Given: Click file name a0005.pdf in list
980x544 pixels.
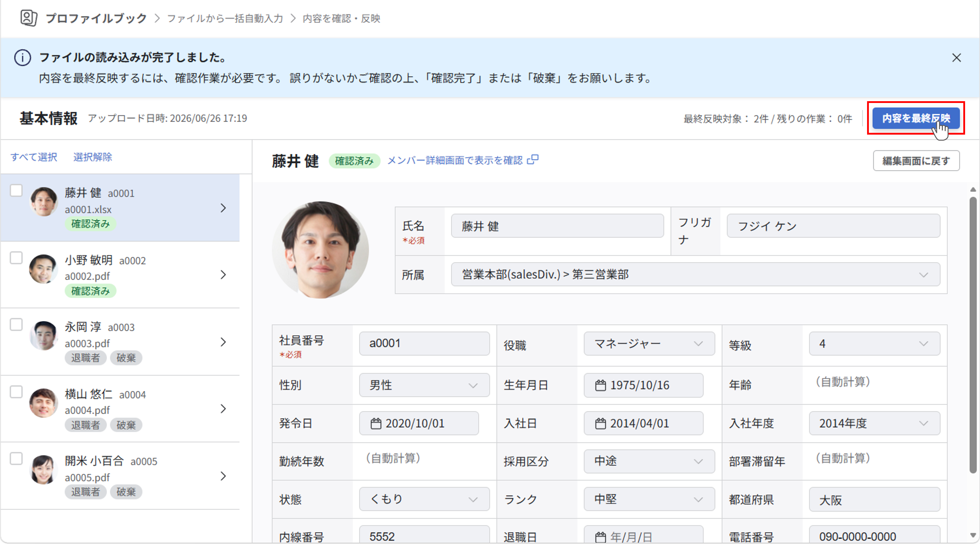Looking at the screenshot, I should (x=87, y=477).
